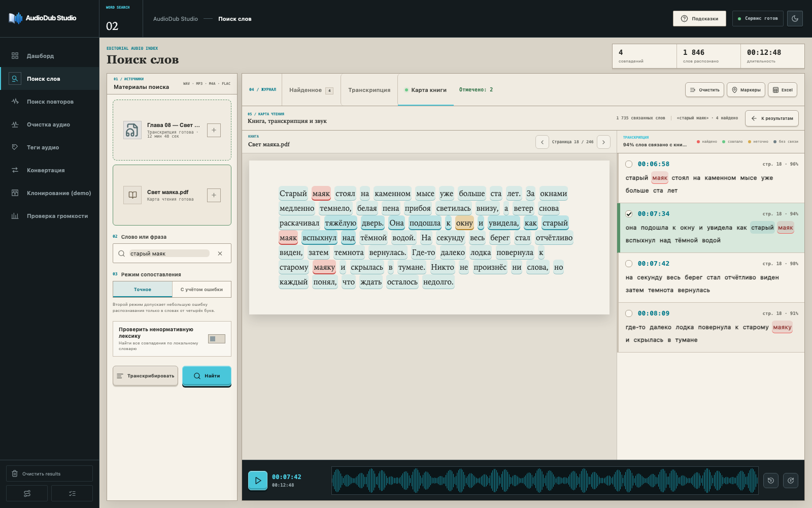The height and width of the screenshot is (508, 812).
Task: Export results with the Excel button
Action: tap(783, 90)
